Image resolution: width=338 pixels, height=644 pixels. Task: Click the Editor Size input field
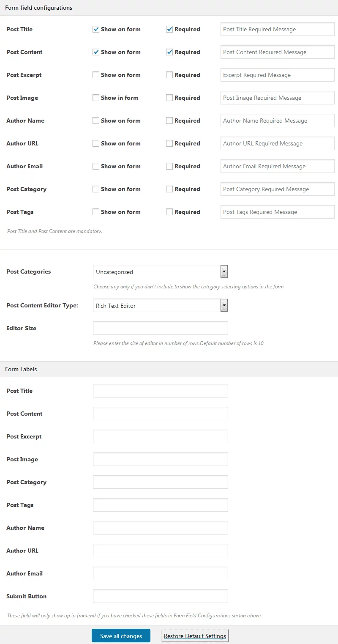point(161,328)
